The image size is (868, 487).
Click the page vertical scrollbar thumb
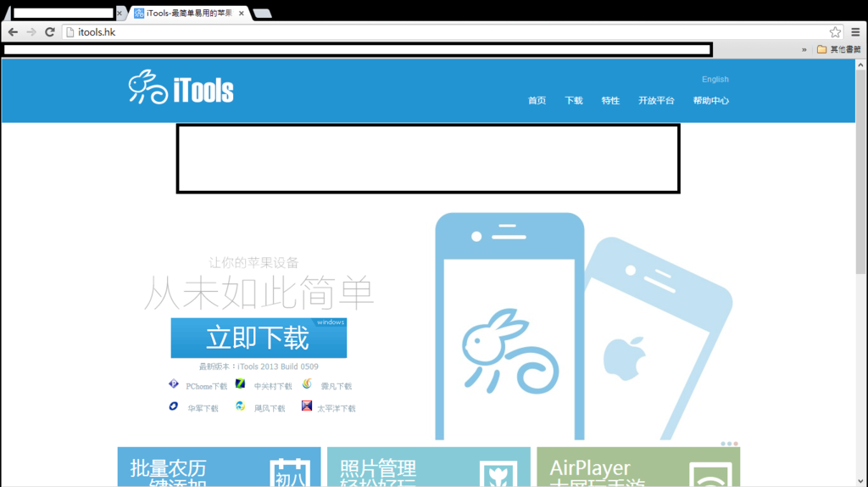pos(860,171)
